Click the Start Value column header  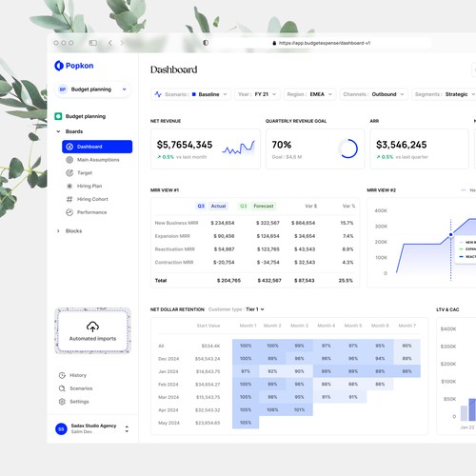pos(208,326)
